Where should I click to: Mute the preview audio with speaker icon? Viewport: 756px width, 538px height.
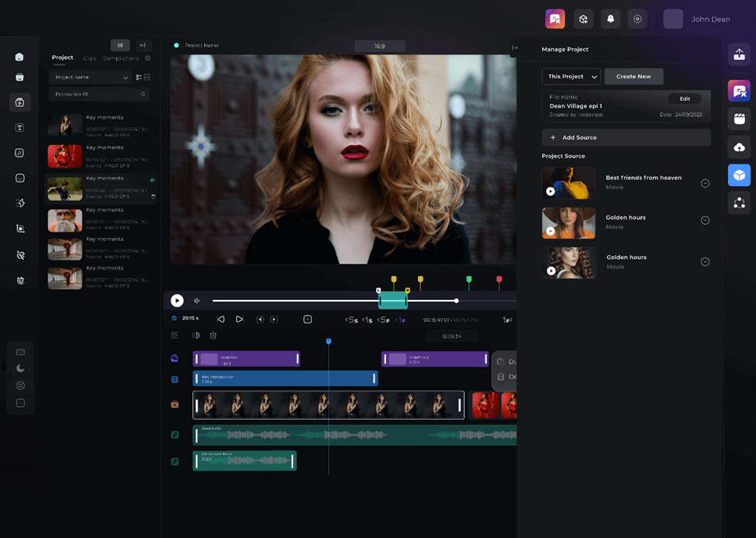pos(197,301)
